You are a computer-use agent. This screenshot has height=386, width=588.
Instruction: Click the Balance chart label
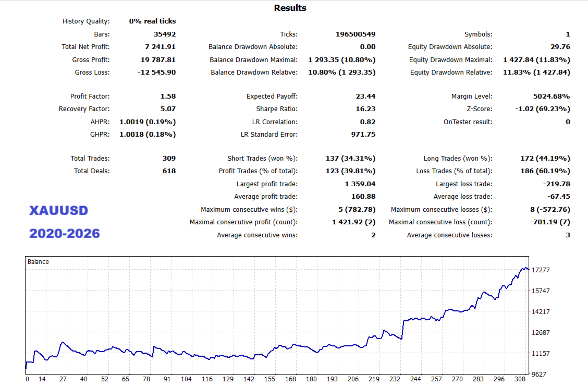tap(38, 262)
